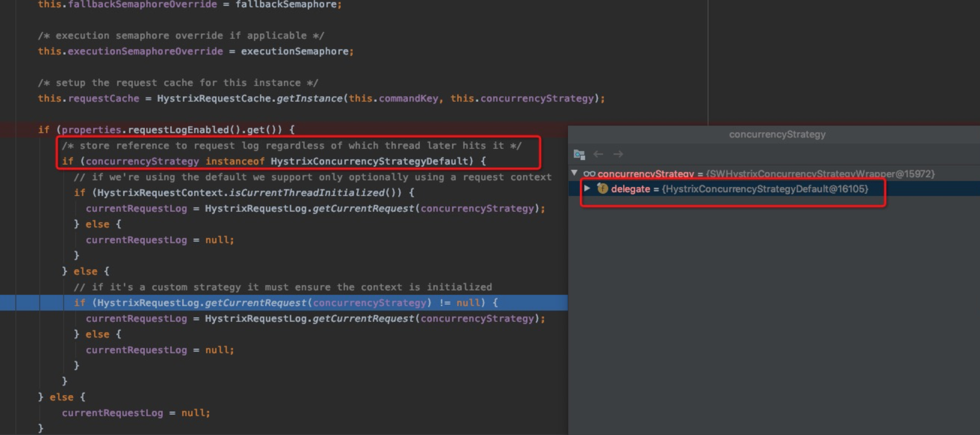Click 'executionSemaphore;' value

coord(297,51)
